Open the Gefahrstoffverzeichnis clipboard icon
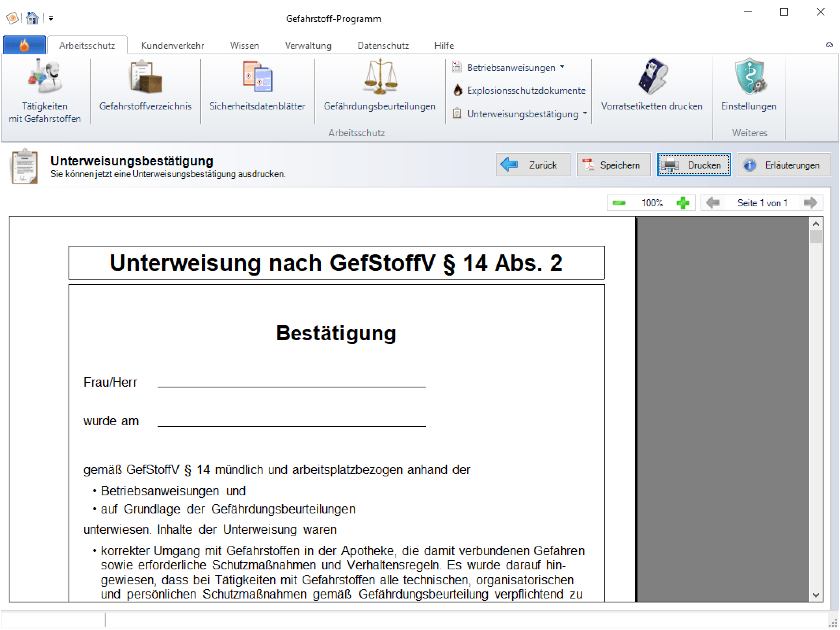The height and width of the screenshot is (630, 840). (x=145, y=76)
